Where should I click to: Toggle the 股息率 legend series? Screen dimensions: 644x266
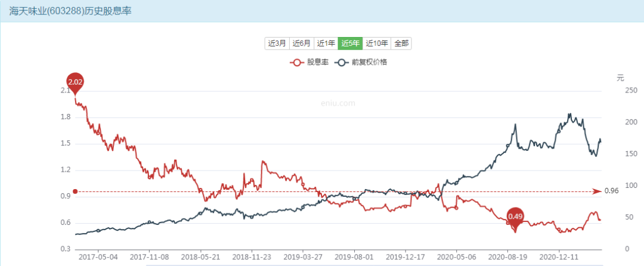pyautogui.click(x=309, y=63)
